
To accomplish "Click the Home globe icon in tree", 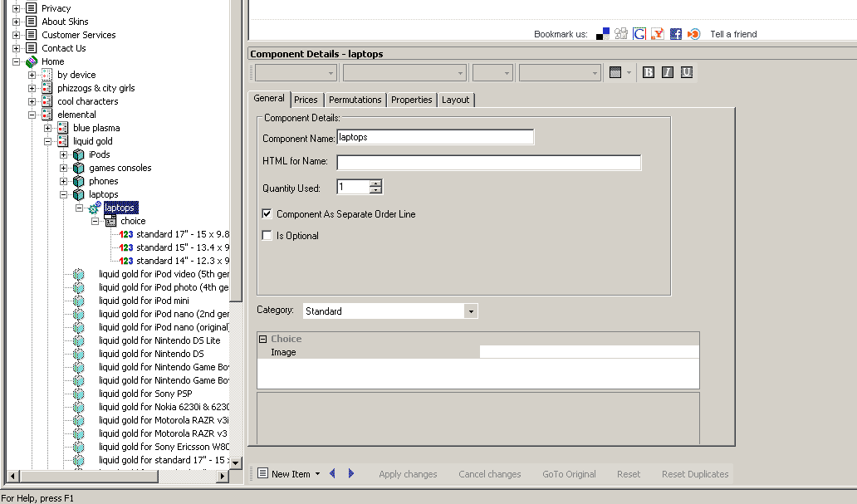I will pos(32,61).
